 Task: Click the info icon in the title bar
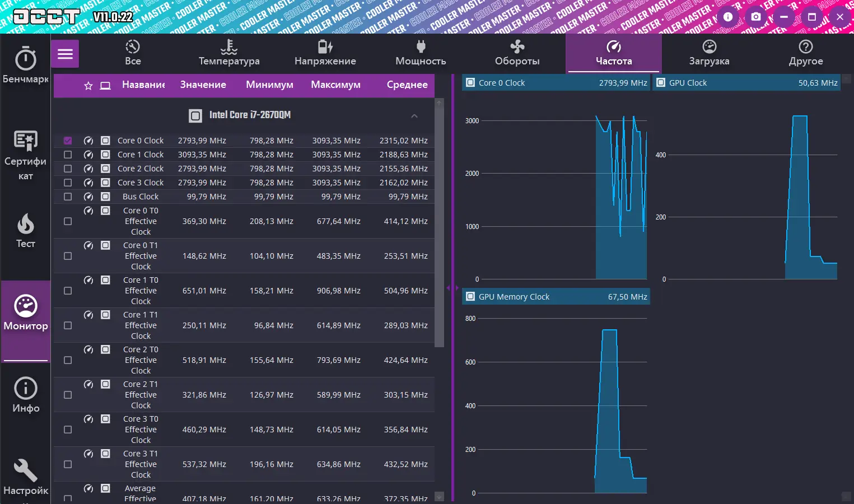(x=728, y=17)
